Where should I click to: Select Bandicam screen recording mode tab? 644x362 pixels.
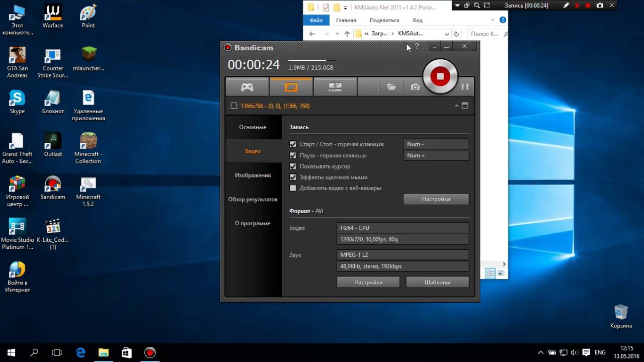click(x=291, y=87)
